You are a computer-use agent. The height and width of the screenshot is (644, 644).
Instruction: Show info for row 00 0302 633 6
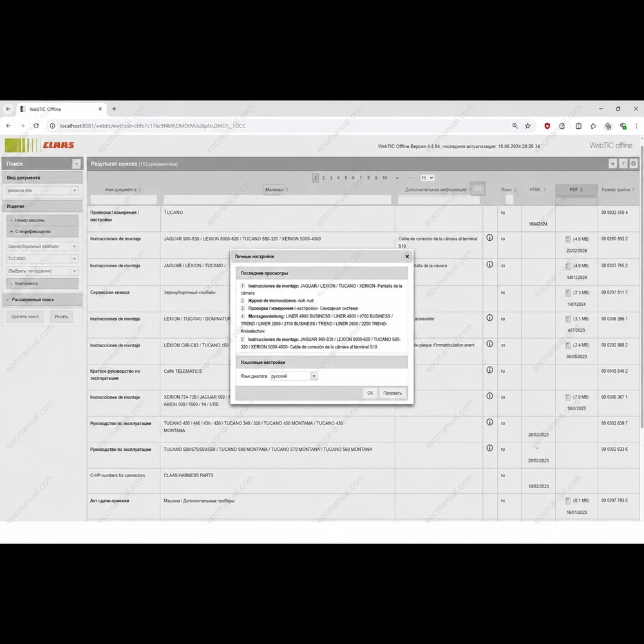click(489, 448)
